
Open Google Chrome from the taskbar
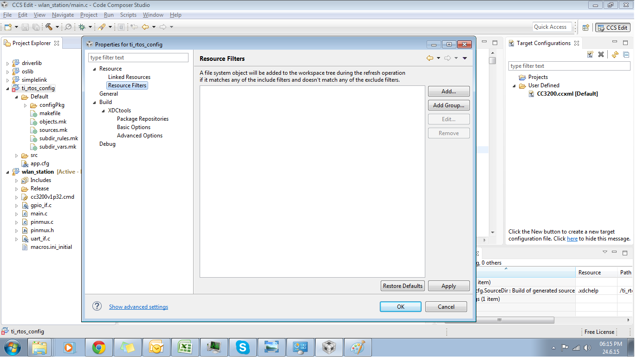click(98, 347)
